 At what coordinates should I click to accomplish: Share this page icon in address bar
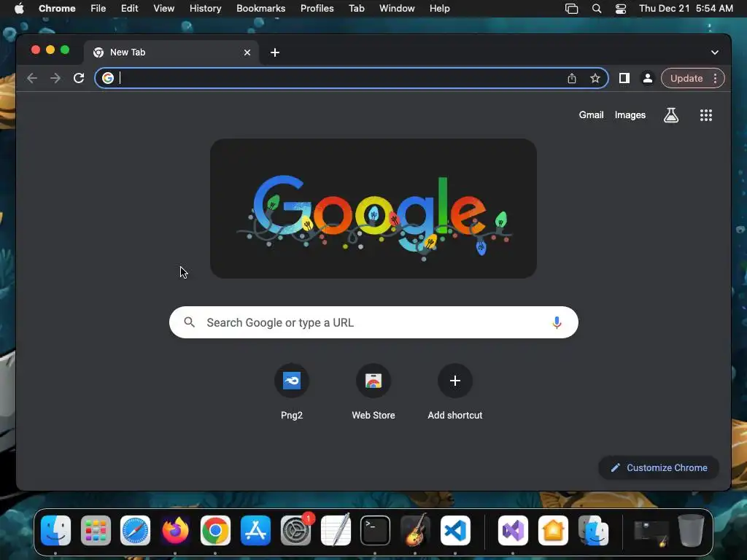(572, 78)
